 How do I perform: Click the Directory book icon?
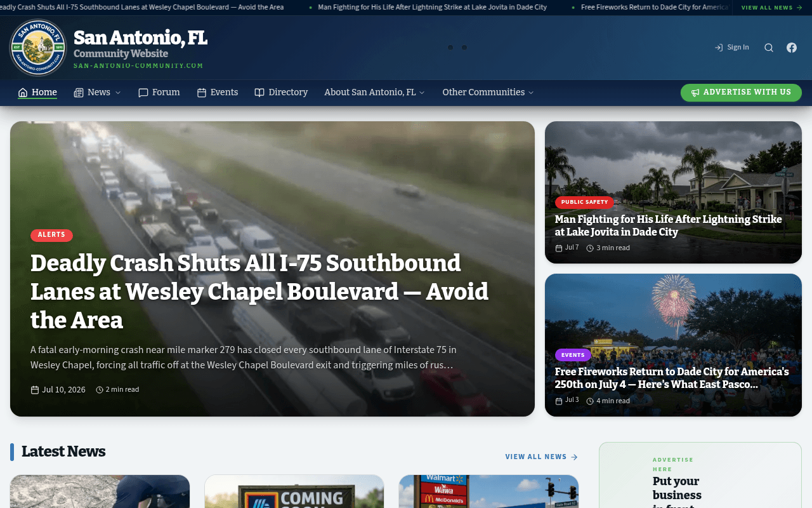[259, 93]
